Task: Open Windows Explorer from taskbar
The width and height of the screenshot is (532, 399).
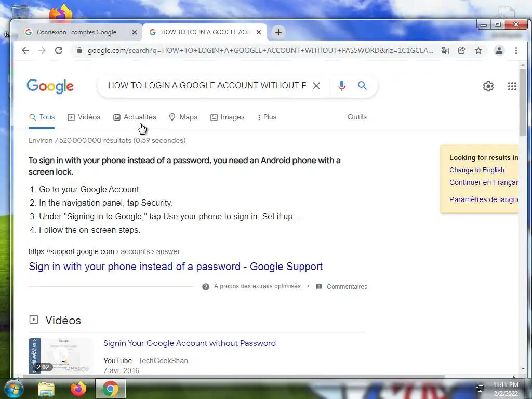Action: [x=46, y=389]
